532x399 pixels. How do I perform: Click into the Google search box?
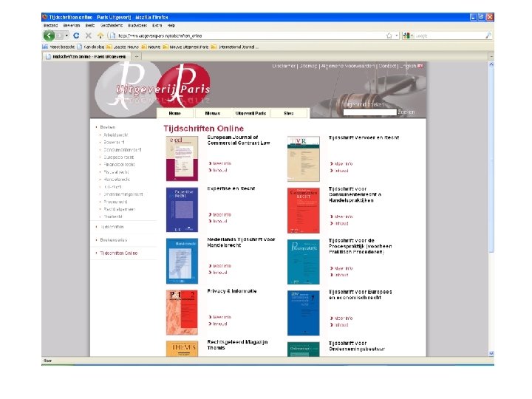[449, 35]
